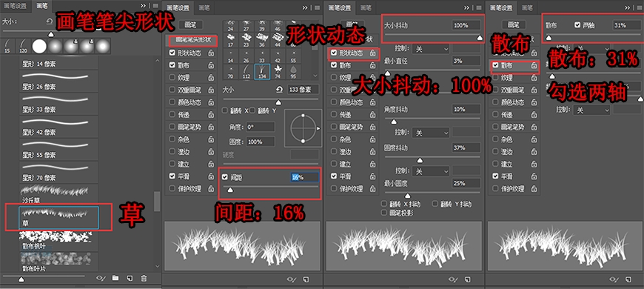Select the 沙丘草 brush in list
The image size is (644, 289).
coord(58,194)
